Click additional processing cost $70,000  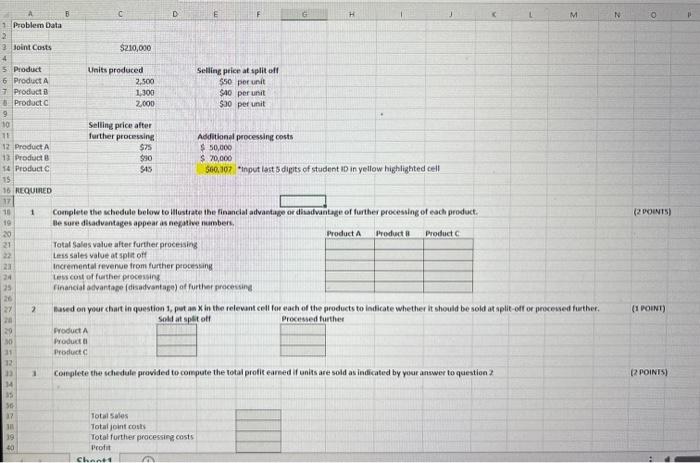216,158
